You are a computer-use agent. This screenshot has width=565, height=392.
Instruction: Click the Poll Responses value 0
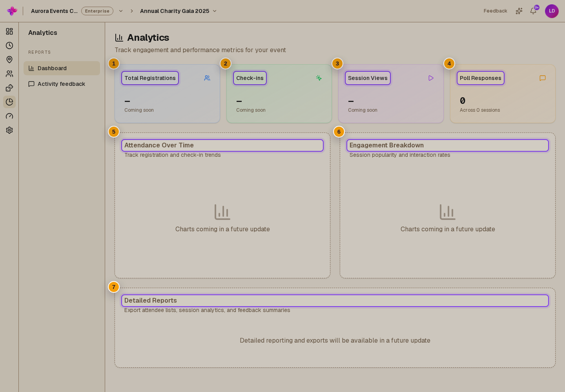point(463,101)
